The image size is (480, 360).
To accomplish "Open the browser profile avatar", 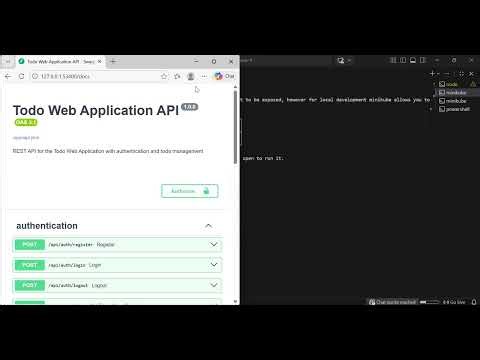I will 191,76.
